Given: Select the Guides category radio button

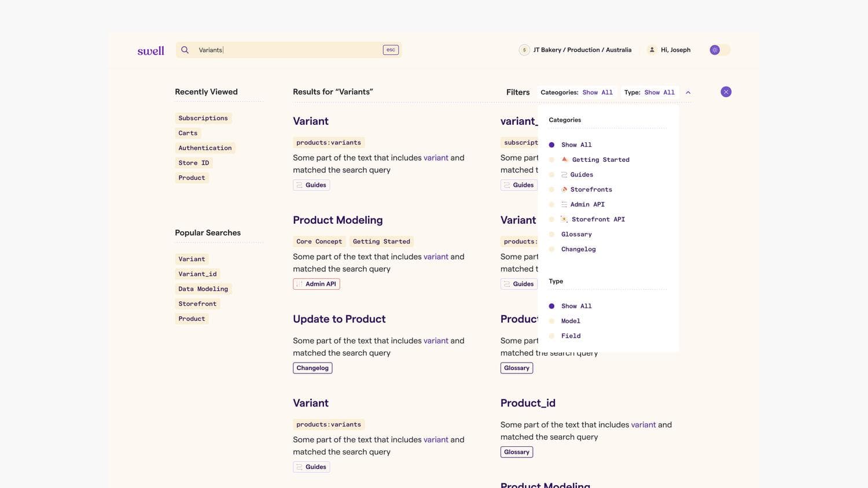Looking at the screenshot, I should [x=551, y=175].
